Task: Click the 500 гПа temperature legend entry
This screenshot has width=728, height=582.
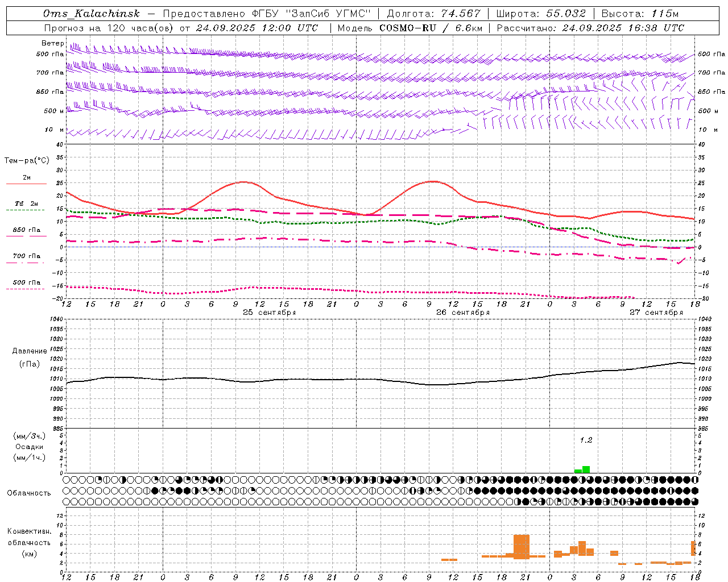Action: tap(27, 282)
